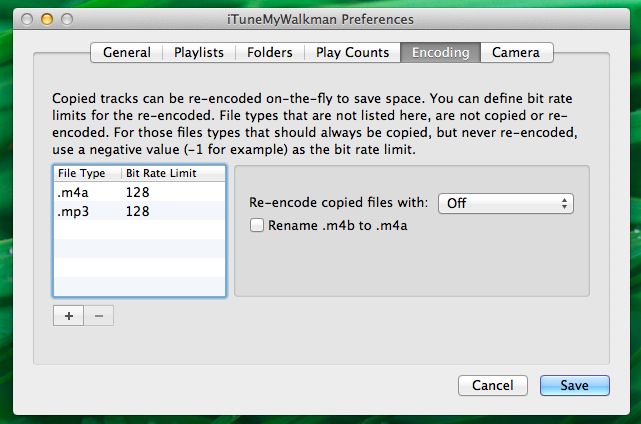Viewport: 641px width, 424px height.
Task: Save the preferences
Action: point(574,385)
